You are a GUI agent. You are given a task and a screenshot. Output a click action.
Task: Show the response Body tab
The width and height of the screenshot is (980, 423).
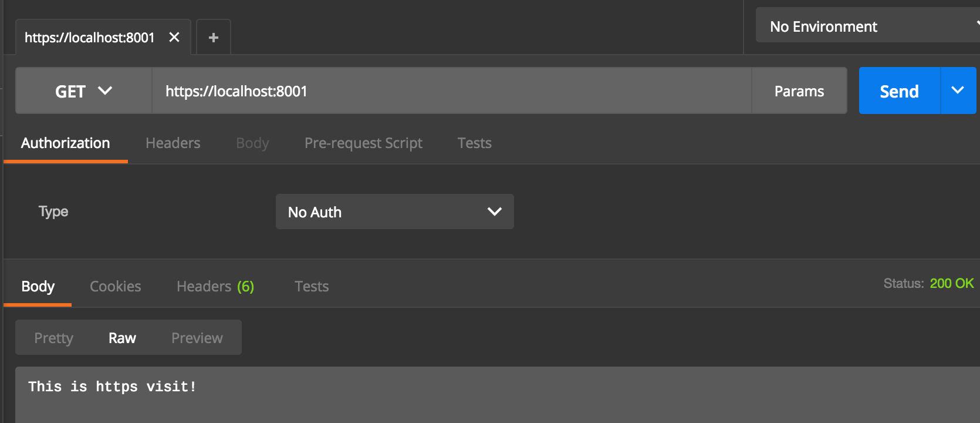(38, 287)
